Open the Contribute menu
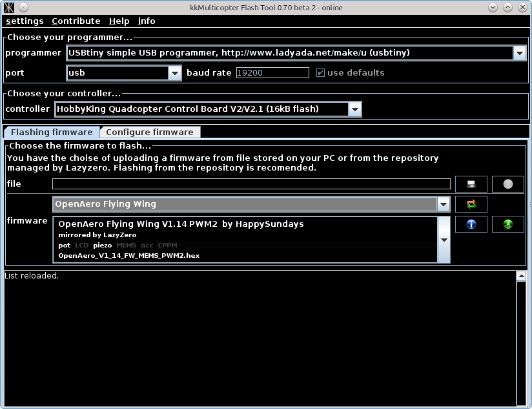This screenshot has height=409, width=532. click(x=76, y=21)
